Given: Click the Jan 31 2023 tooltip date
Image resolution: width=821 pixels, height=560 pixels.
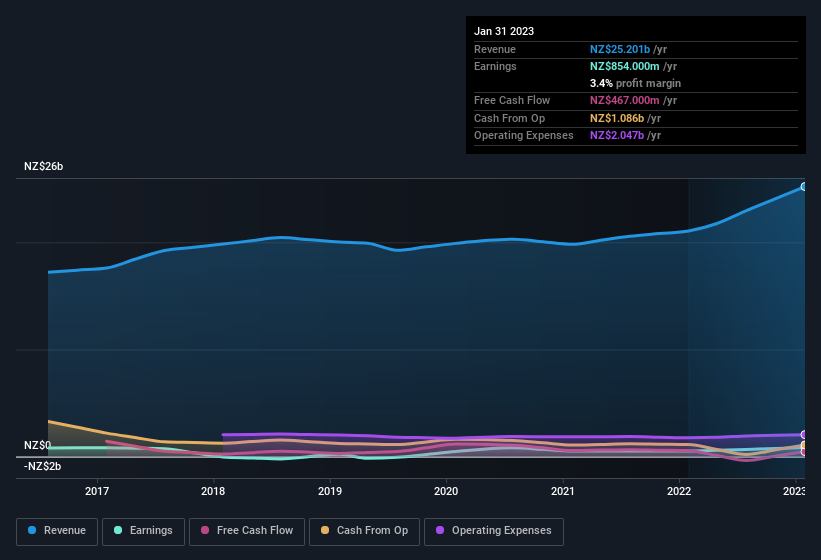Looking at the screenshot, I should (x=504, y=31).
